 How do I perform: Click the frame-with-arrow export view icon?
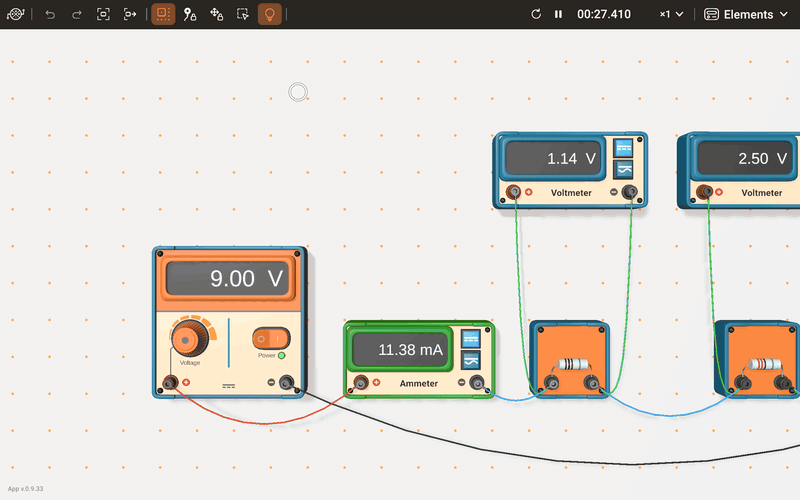130,14
